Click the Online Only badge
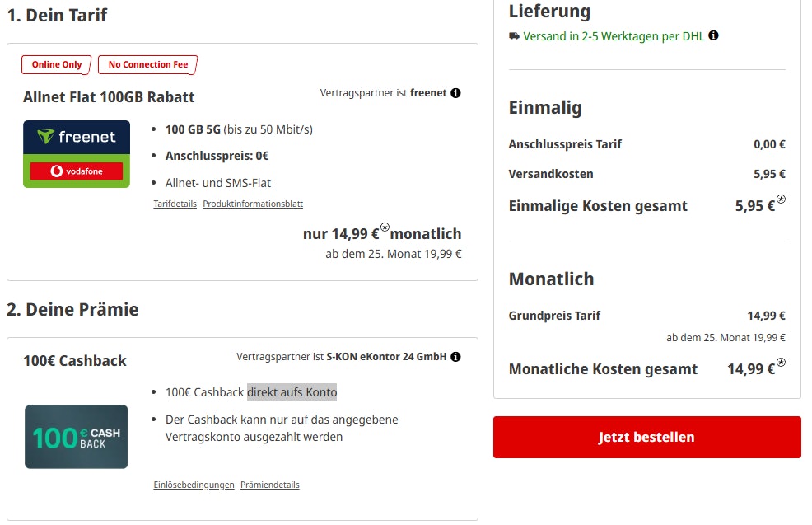This screenshot has height=525, width=812. [57, 64]
